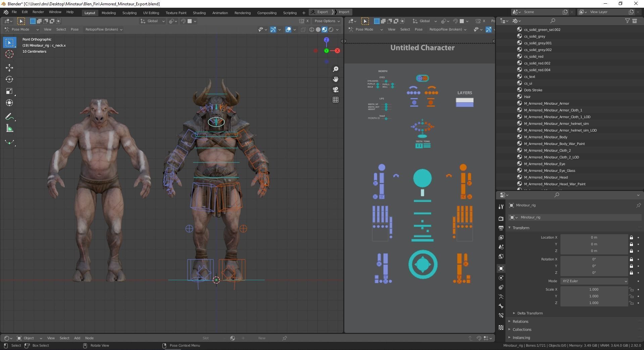
Task: Open Bone Constraints properties tab
Action: click(x=501, y=315)
